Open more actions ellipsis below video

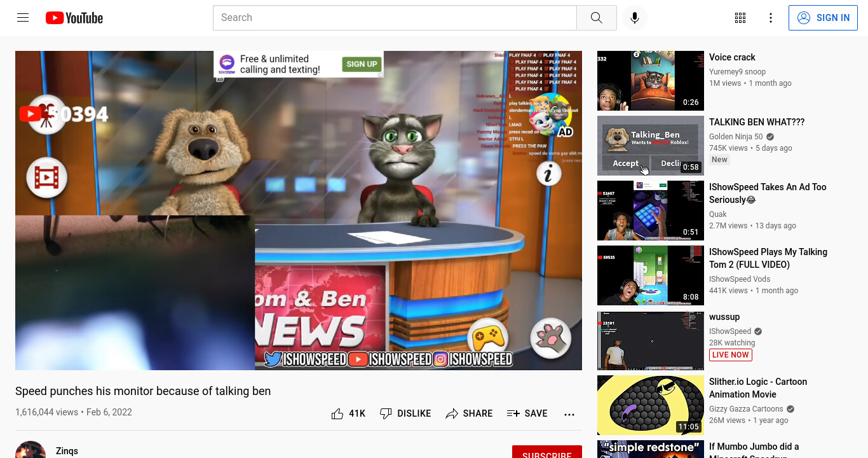pyautogui.click(x=569, y=414)
